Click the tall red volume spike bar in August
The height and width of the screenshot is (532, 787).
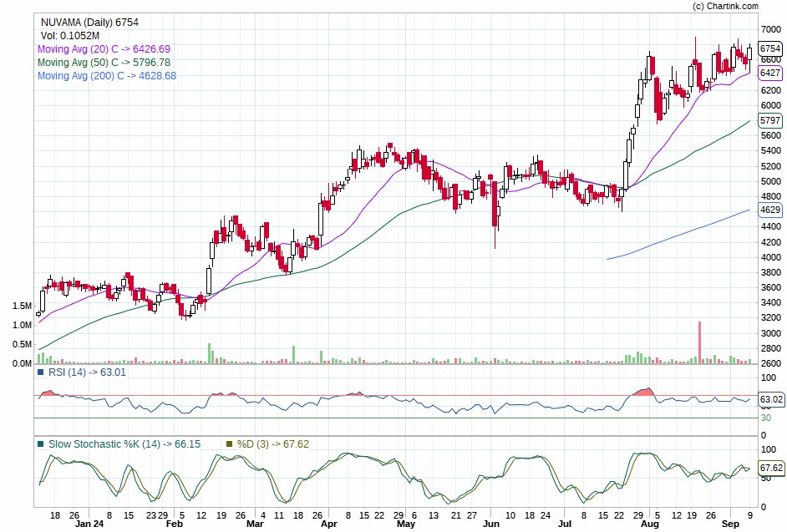click(x=699, y=342)
